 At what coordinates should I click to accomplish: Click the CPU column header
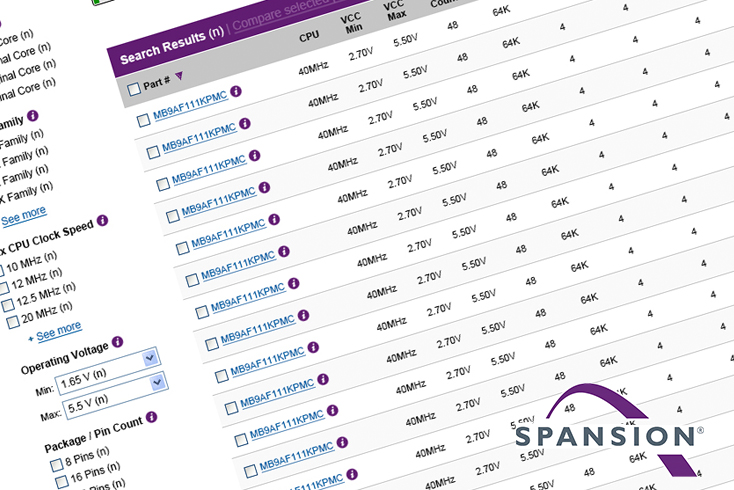(309, 36)
